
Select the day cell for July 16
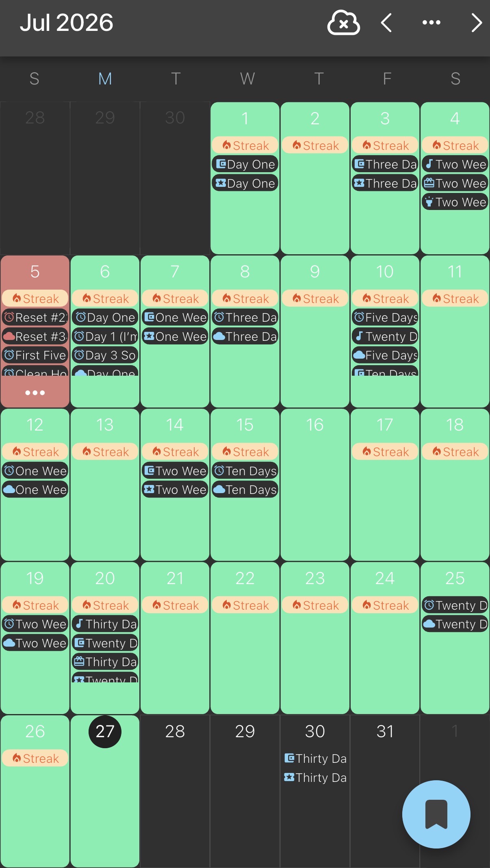(315, 485)
